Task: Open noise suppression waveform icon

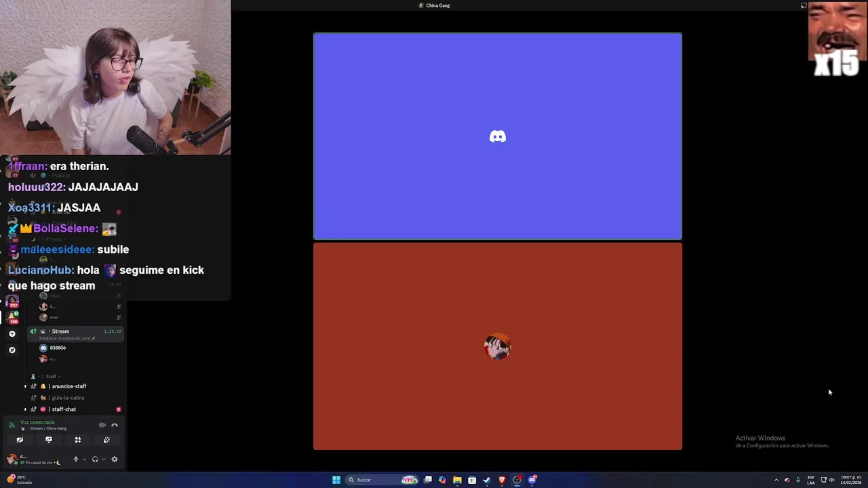Action: coord(102,425)
